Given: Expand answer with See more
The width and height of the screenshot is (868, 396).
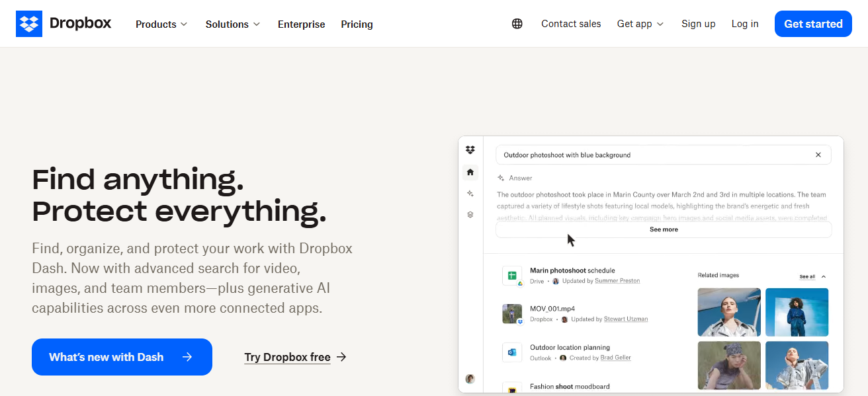Looking at the screenshot, I should coord(664,229).
